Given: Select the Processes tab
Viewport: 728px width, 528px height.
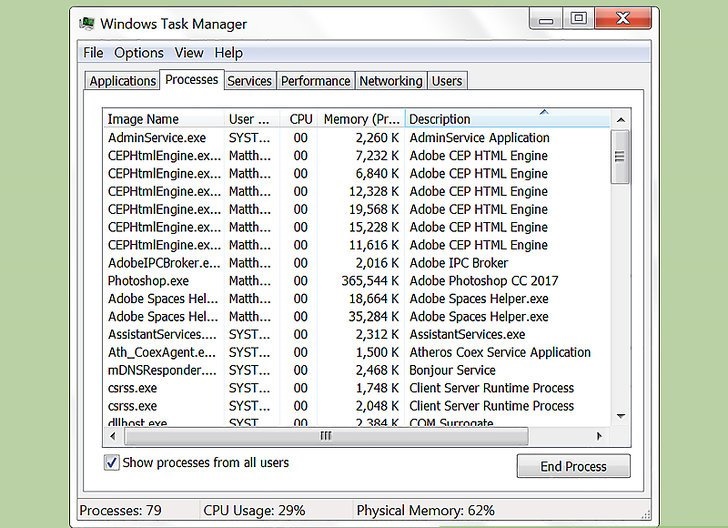Looking at the screenshot, I should click(192, 79).
